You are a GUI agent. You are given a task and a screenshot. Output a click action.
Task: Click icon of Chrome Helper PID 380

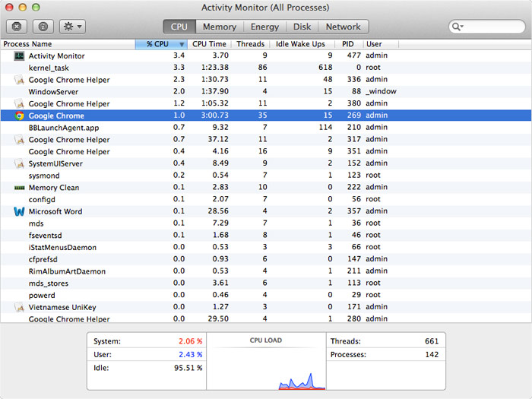(19, 104)
